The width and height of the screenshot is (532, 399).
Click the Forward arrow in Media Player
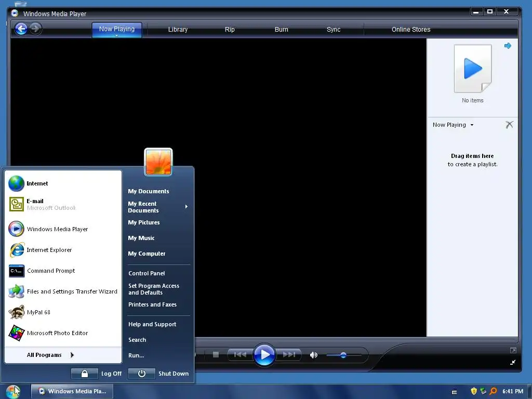tap(35, 29)
